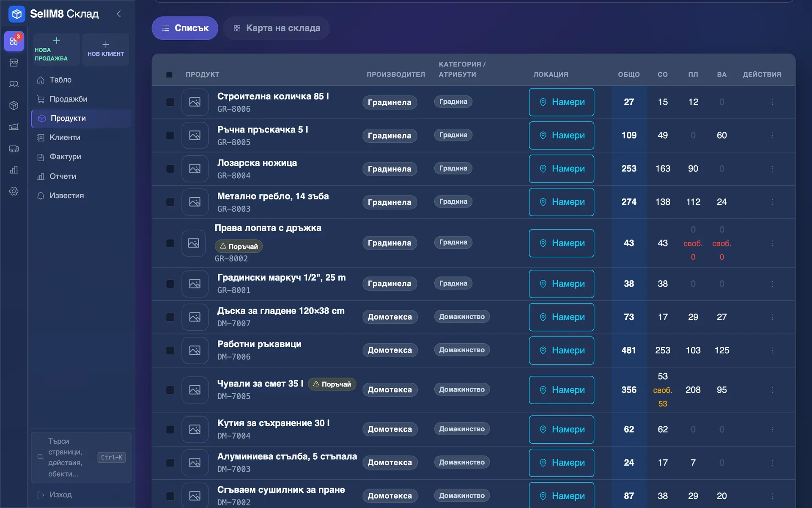
Task: Toggle the select-all checkbox in table header
Action: click(x=169, y=75)
